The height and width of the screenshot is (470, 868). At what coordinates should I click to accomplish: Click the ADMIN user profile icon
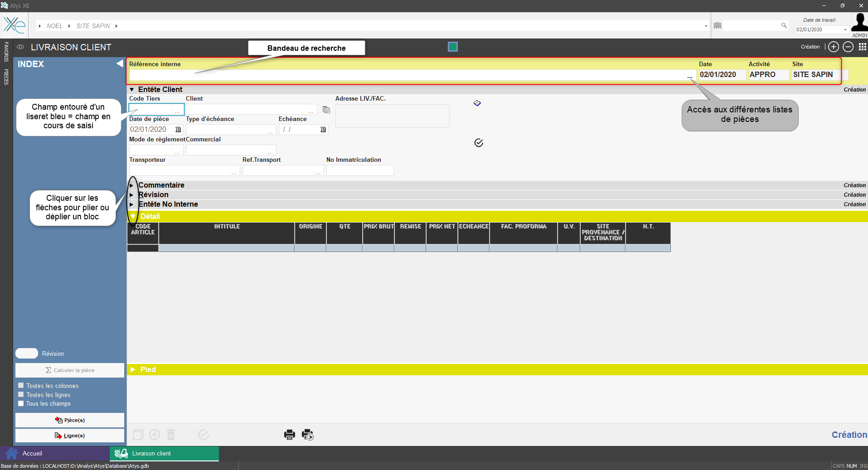(x=859, y=23)
